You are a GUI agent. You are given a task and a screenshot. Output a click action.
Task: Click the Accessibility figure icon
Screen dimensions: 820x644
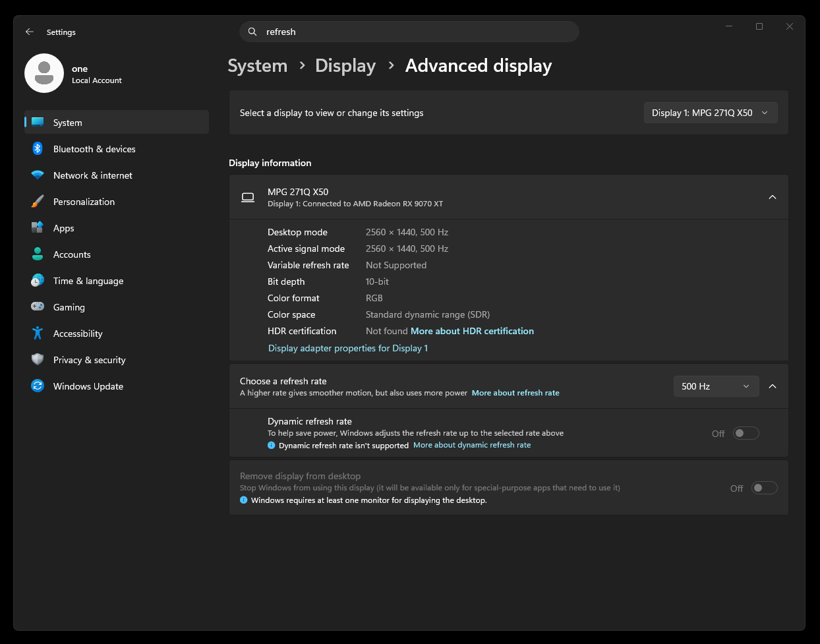tap(38, 334)
